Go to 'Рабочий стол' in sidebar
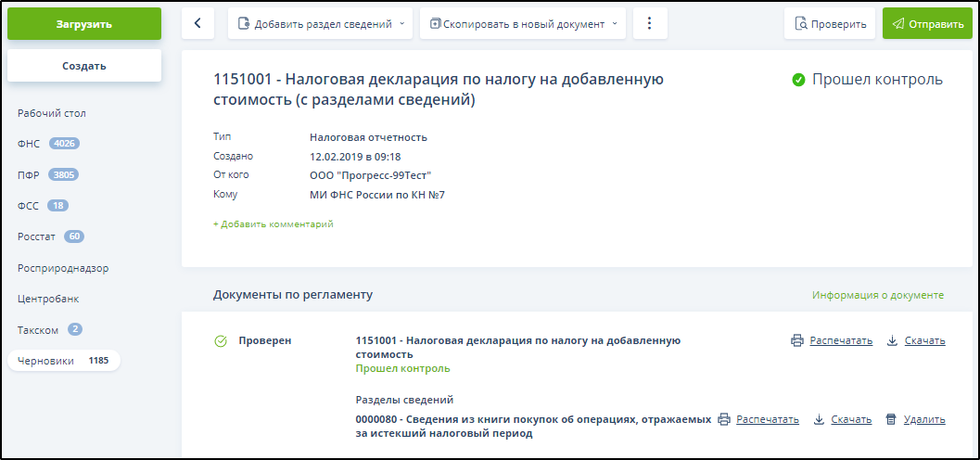This screenshot has height=460, width=980. [x=52, y=113]
